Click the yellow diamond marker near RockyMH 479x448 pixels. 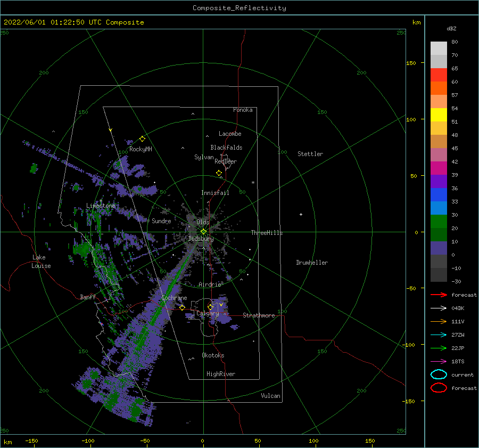142,139
